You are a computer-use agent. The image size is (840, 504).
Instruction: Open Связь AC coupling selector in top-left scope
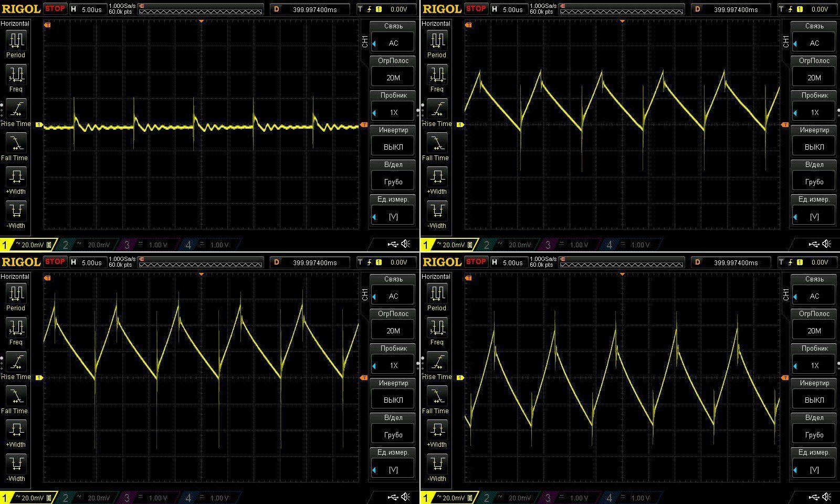click(x=393, y=43)
